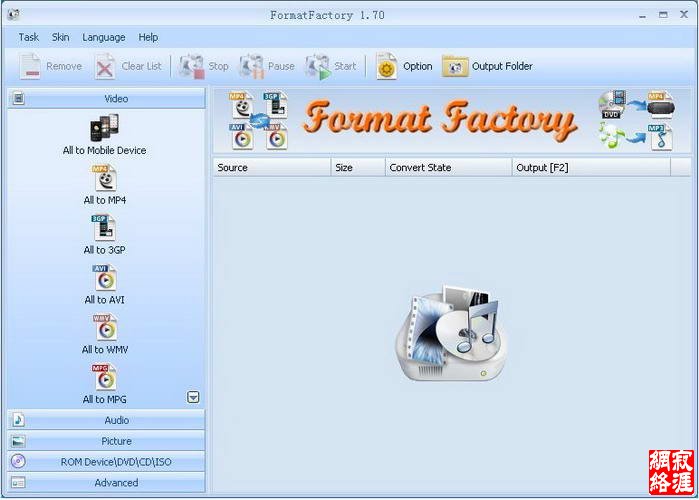The image size is (699, 500).
Task: Click the FormatFactory title bar app icon
Action: click(14, 15)
